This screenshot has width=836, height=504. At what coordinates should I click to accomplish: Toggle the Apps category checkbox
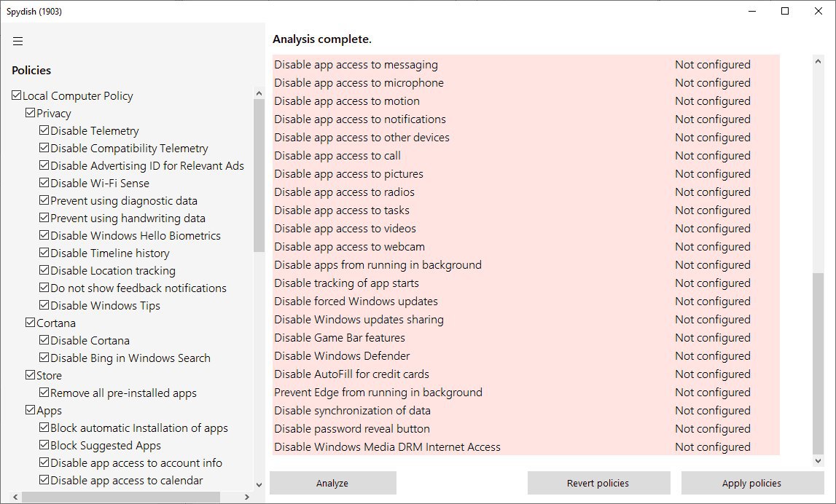[x=31, y=411]
